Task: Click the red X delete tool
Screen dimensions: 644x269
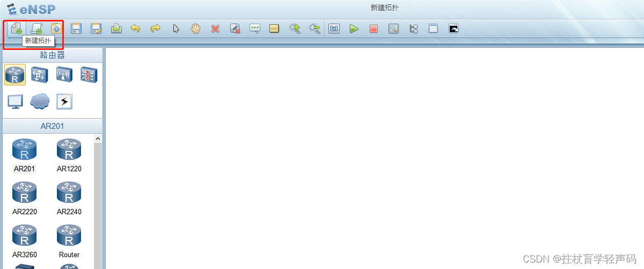Action: (x=215, y=28)
